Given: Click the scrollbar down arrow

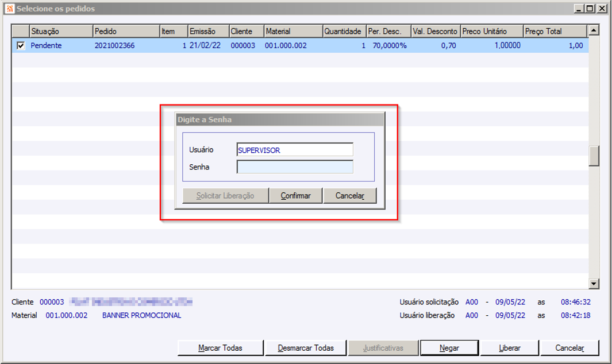Looking at the screenshot, I should [x=594, y=284].
